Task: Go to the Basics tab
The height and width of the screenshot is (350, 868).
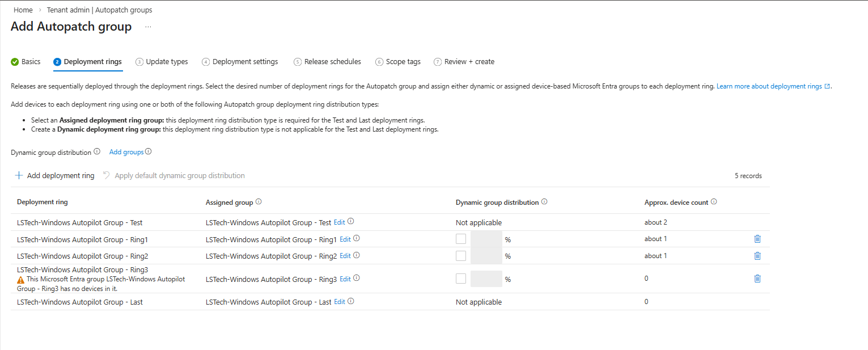Action: [x=26, y=62]
